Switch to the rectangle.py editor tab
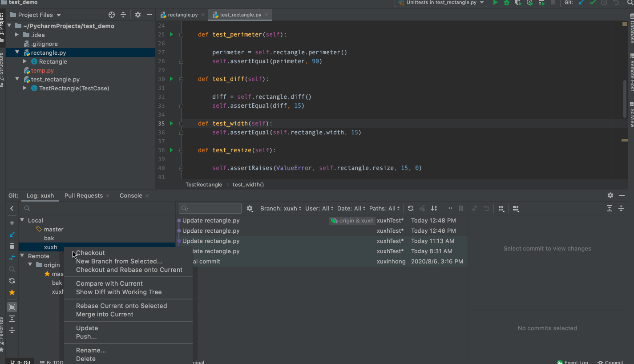Viewport: 634px width, 364px height. pyautogui.click(x=182, y=15)
